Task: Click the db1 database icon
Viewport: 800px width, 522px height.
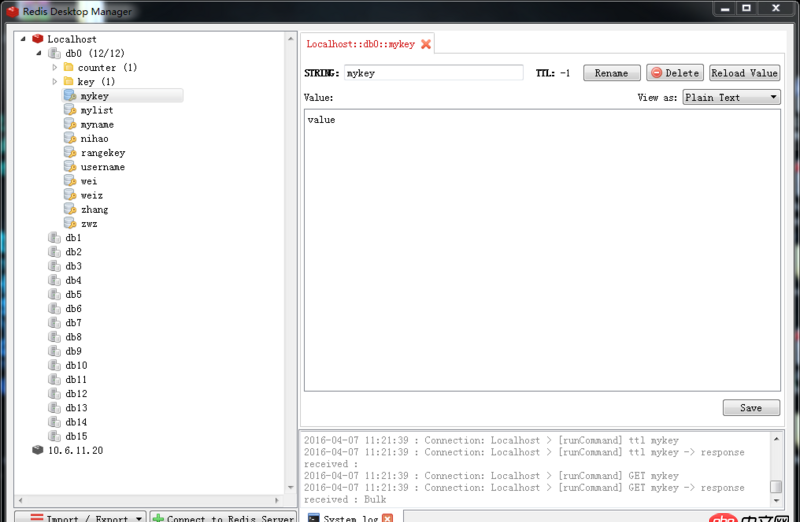Action: pyautogui.click(x=54, y=237)
